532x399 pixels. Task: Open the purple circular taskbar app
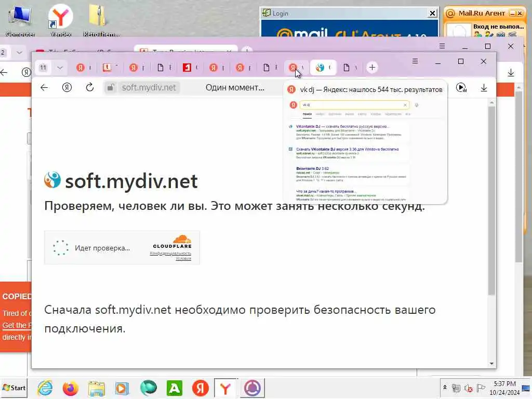(252, 388)
